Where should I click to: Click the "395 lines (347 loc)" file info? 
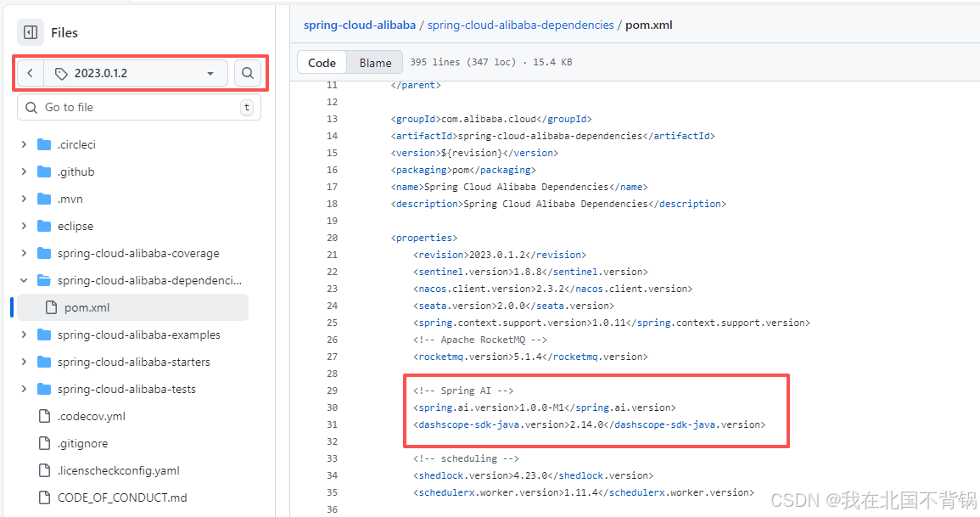[463, 62]
